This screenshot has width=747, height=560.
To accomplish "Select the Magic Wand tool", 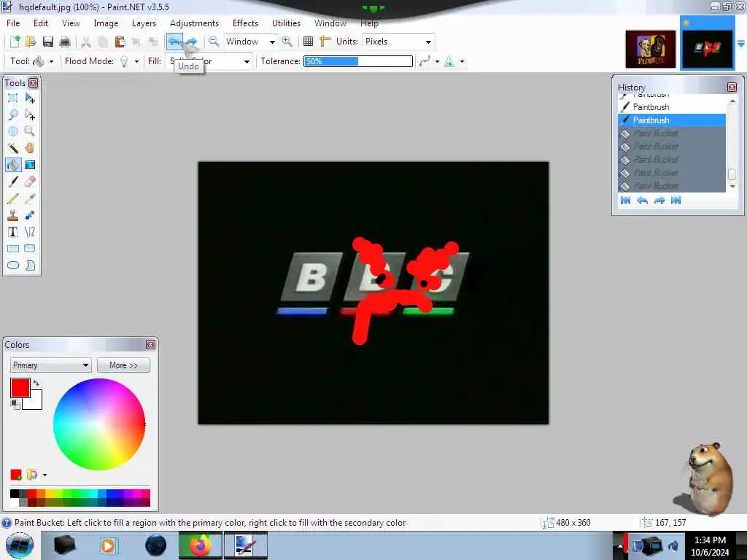I will point(13,148).
